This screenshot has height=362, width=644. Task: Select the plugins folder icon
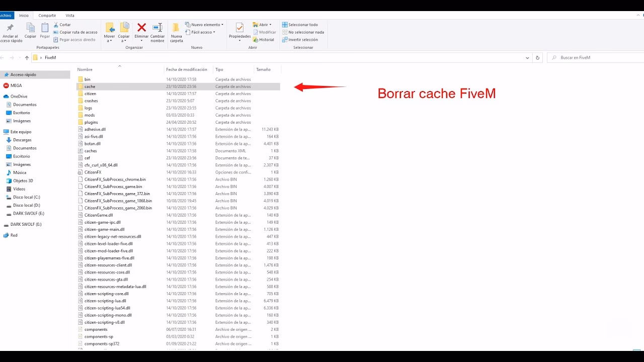[80, 122]
